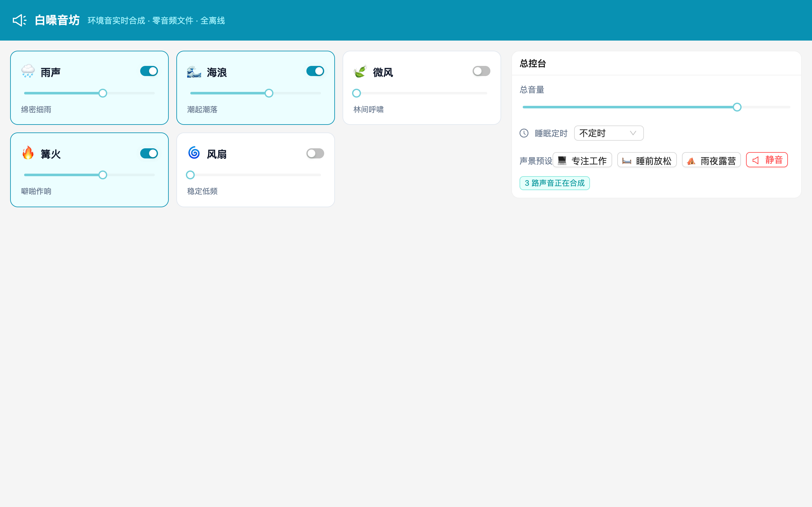Click the speaker logo icon in header

click(19, 21)
